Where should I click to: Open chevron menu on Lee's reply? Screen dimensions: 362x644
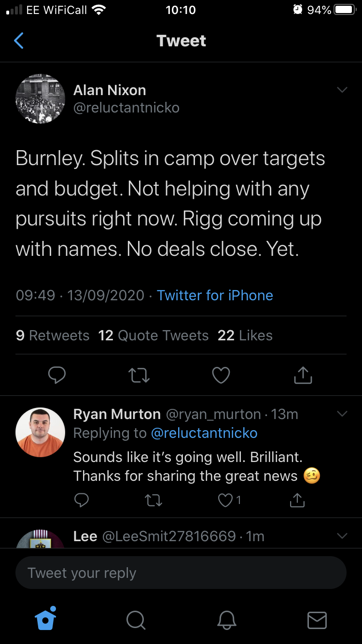[x=342, y=536]
